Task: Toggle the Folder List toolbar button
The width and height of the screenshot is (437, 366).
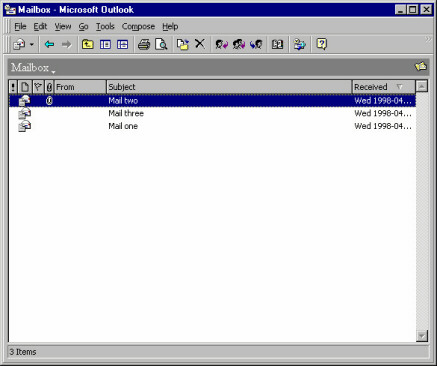Action: [105, 44]
